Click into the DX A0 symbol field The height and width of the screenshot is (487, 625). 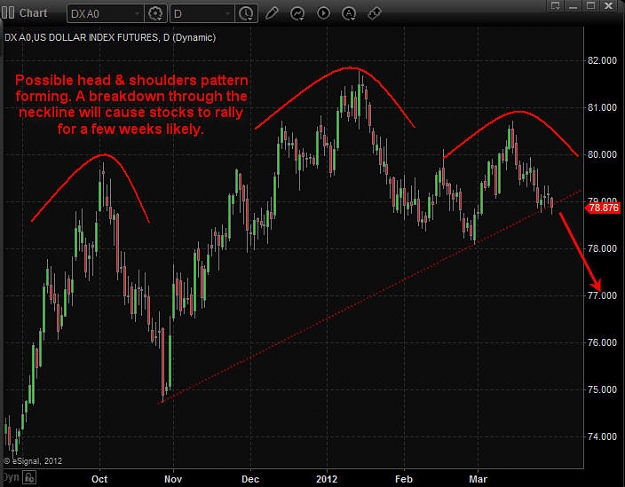(x=105, y=14)
